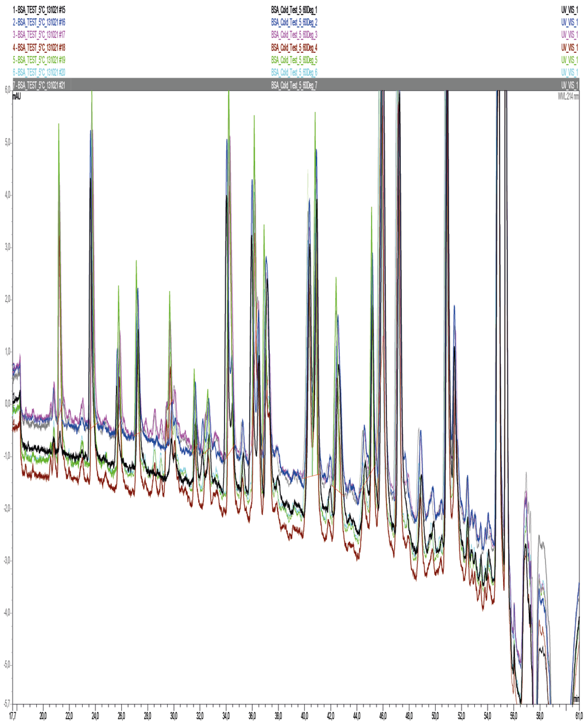Click the BSA_Cold_Test_5_60Deg_1 sample name

(x=294, y=10)
